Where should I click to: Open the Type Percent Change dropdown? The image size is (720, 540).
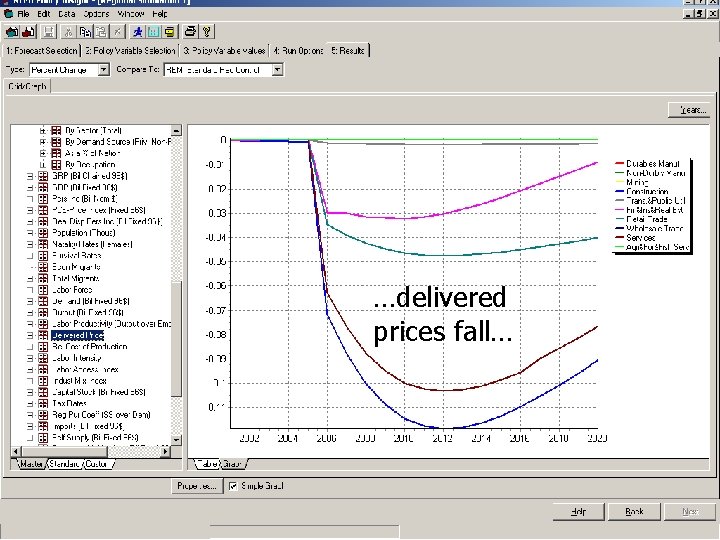(x=104, y=70)
